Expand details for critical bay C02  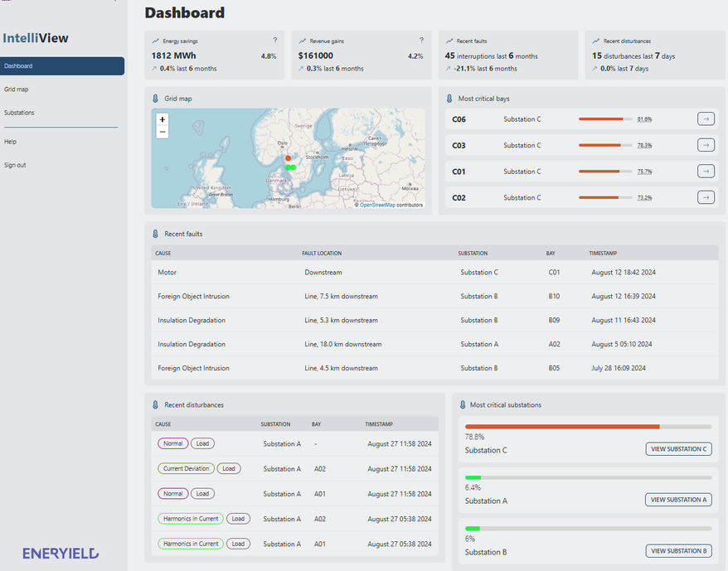(x=706, y=197)
